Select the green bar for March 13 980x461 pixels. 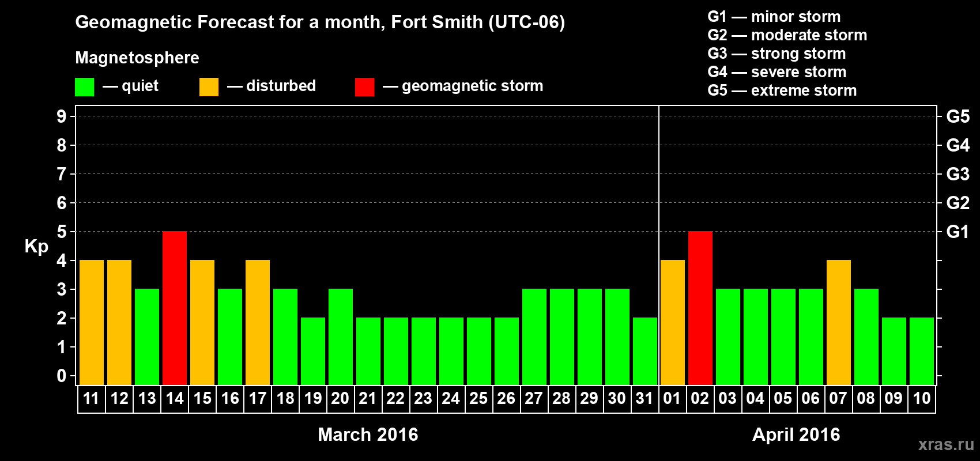(147, 337)
